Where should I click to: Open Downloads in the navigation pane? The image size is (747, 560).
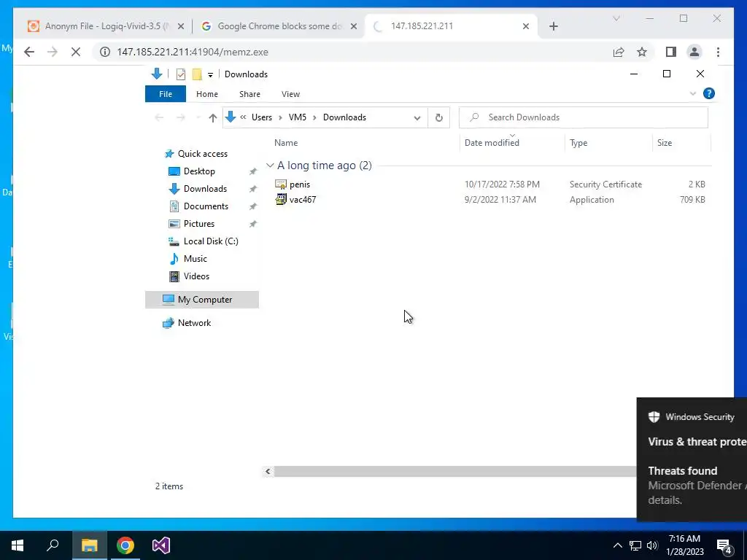pyautogui.click(x=205, y=189)
